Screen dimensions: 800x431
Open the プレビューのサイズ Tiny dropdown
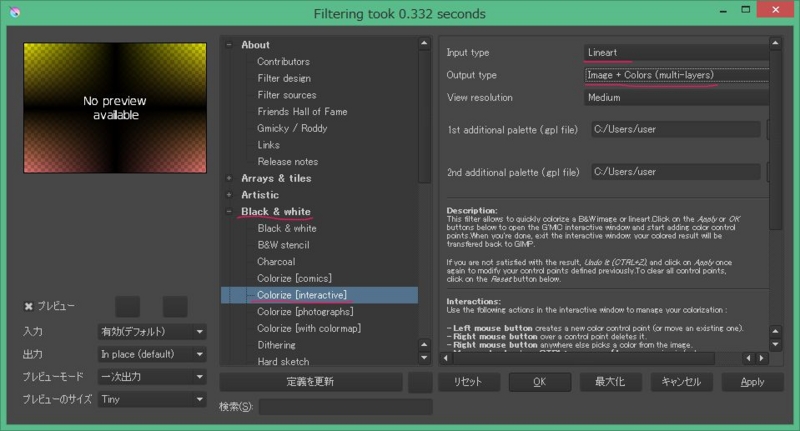152,399
